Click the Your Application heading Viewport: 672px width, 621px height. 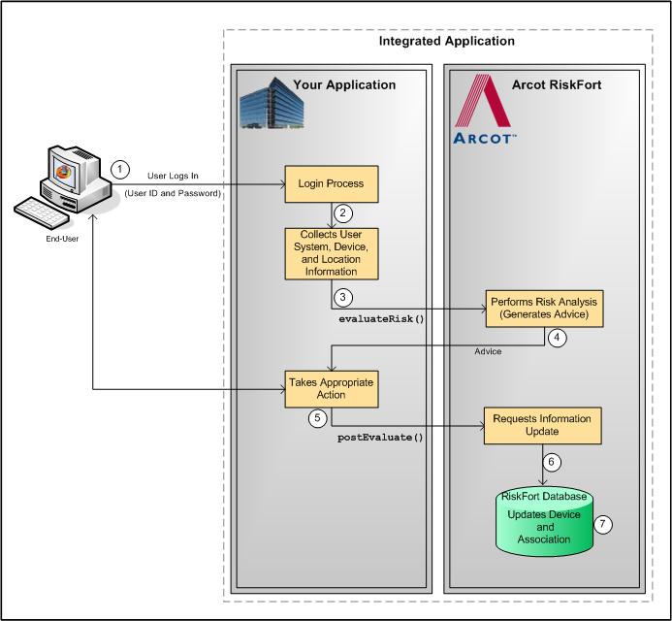point(344,85)
